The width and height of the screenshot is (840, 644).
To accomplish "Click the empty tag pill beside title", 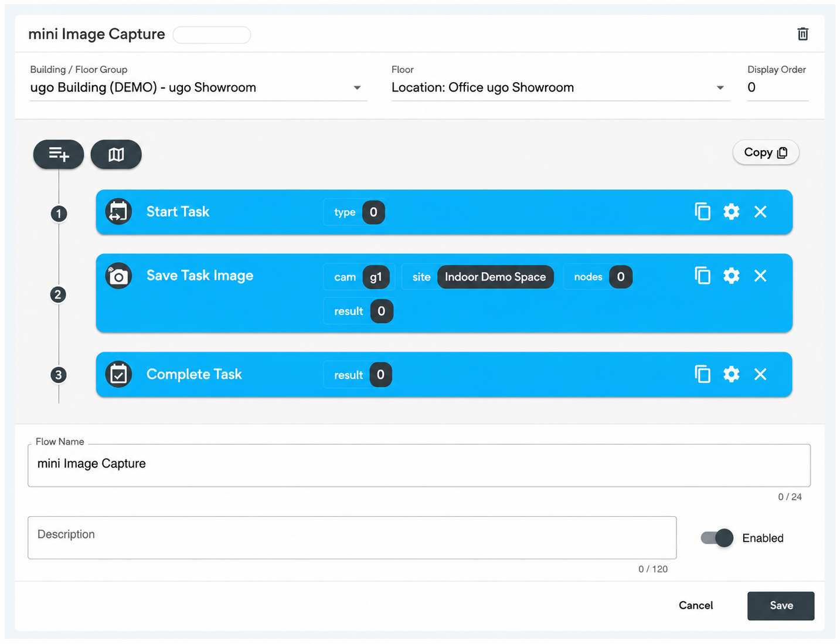I will coord(212,35).
